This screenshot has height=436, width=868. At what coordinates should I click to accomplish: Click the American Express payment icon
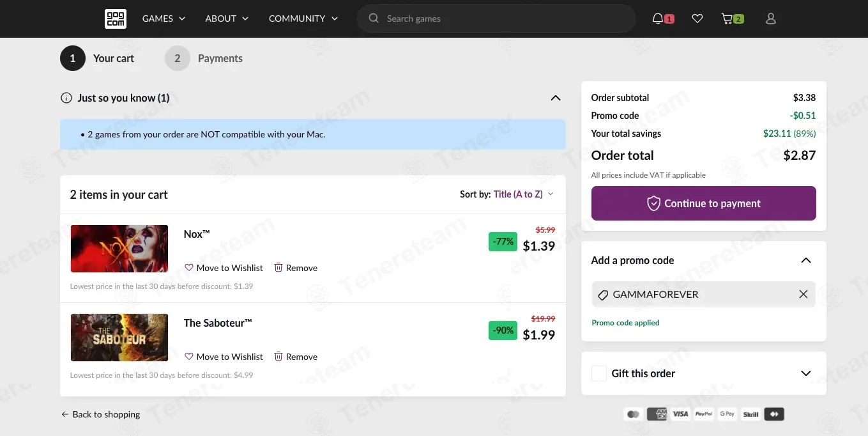click(657, 414)
